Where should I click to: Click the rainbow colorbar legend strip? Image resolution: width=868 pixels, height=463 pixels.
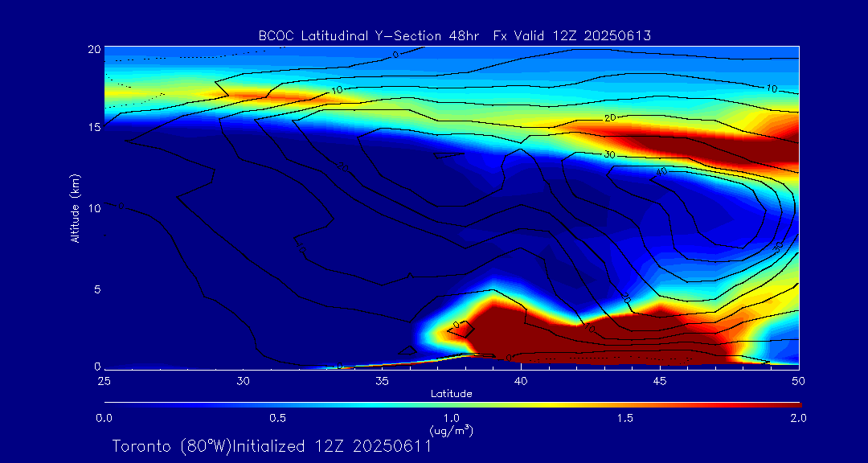click(x=452, y=405)
